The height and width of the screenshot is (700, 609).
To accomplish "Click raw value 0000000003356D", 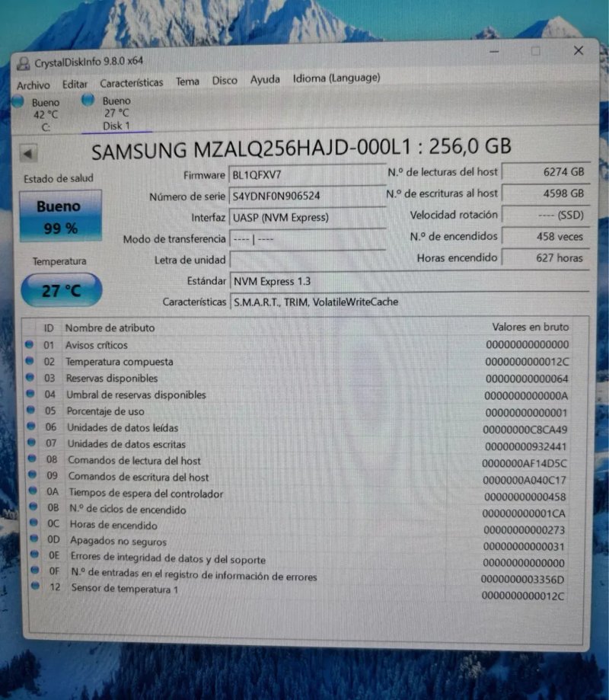I will [522, 580].
